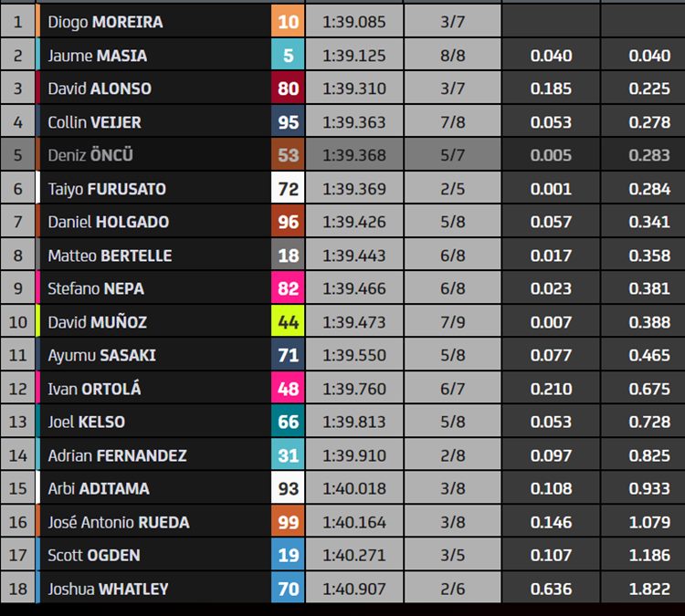Click gap value 1.822 in last row
The image size is (685, 616).
coord(649,589)
